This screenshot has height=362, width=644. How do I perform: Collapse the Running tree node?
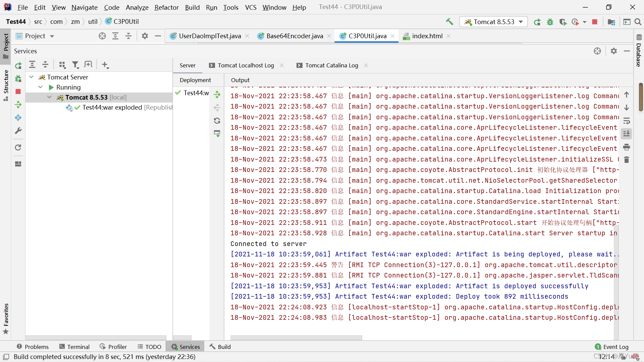tap(41, 87)
